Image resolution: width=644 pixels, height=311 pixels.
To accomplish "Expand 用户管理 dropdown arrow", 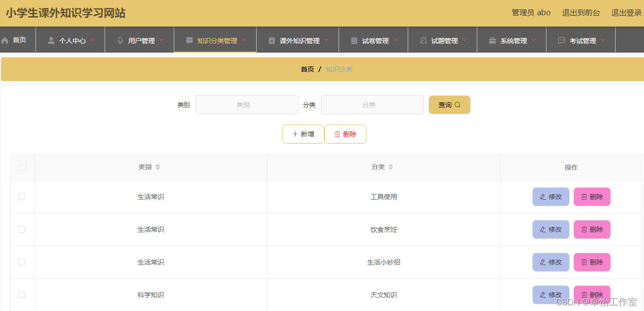I will (x=161, y=40).
